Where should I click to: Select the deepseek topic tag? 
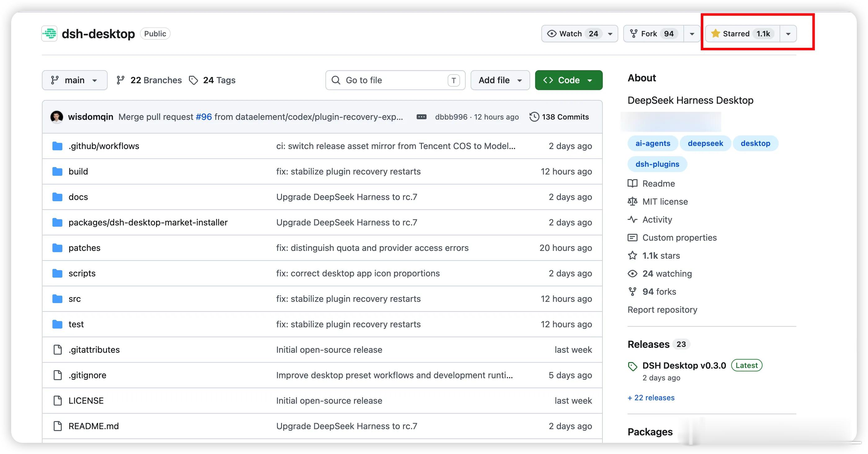[705, 143]
